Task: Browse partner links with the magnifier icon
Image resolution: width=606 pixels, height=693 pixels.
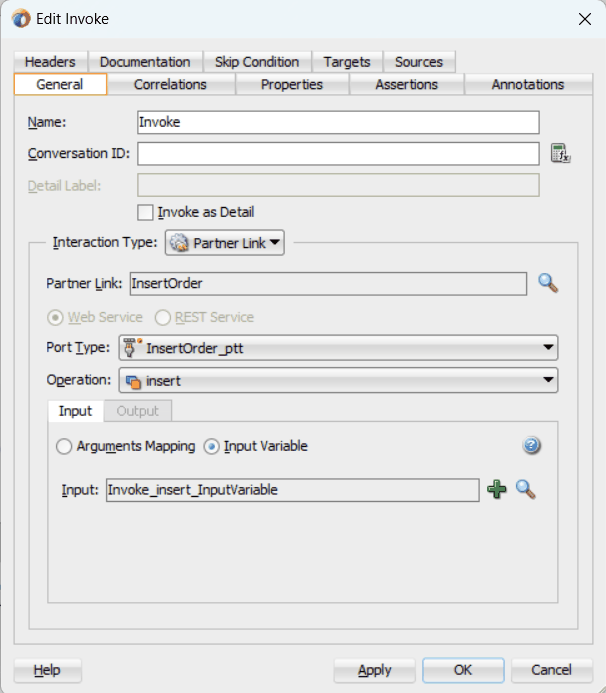Action: click(548, 283)
